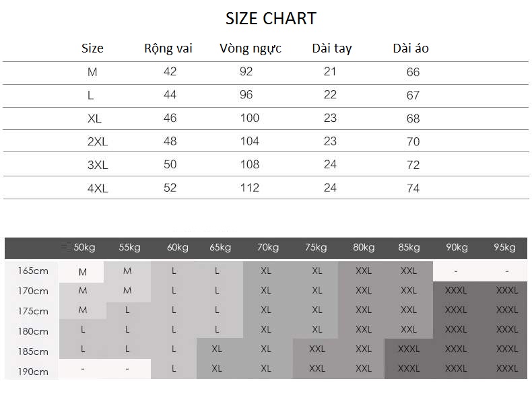Click the Dài áo column header
This screenshot has width=532, height=412.
tap(411, 48)
